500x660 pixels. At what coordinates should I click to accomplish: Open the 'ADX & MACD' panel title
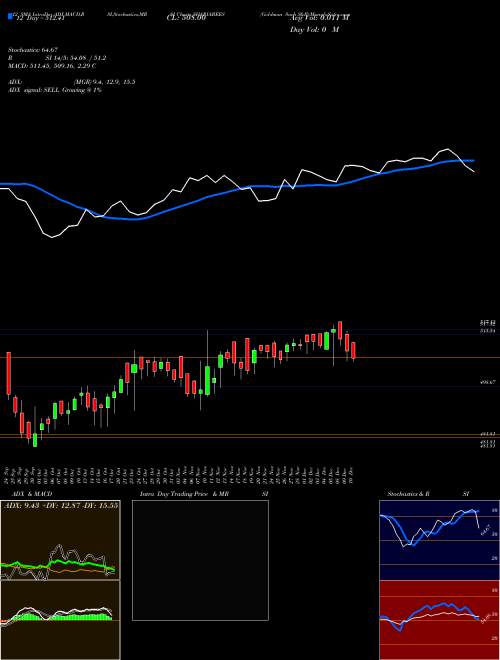[x=30, y=494]
